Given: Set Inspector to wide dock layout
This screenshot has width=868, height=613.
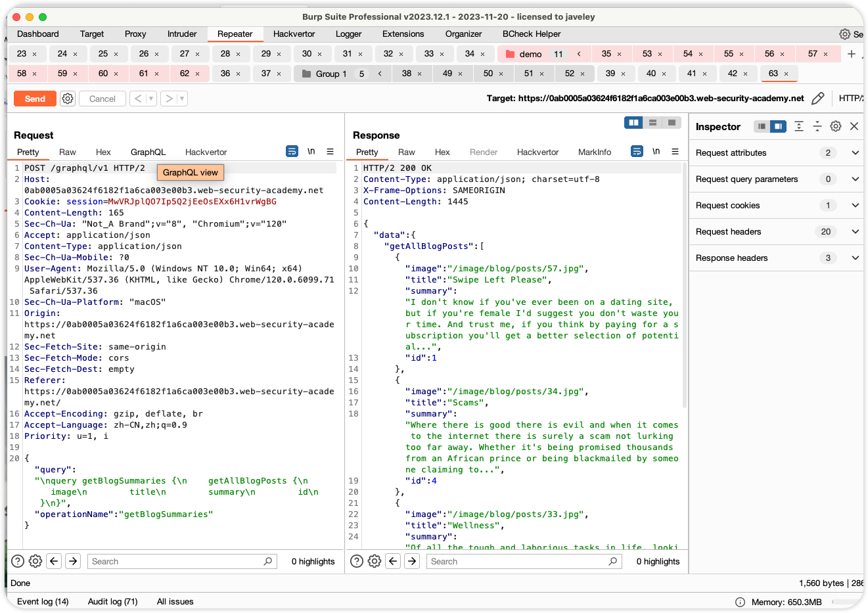Looking at the screenshot, I should pos(778,126).
